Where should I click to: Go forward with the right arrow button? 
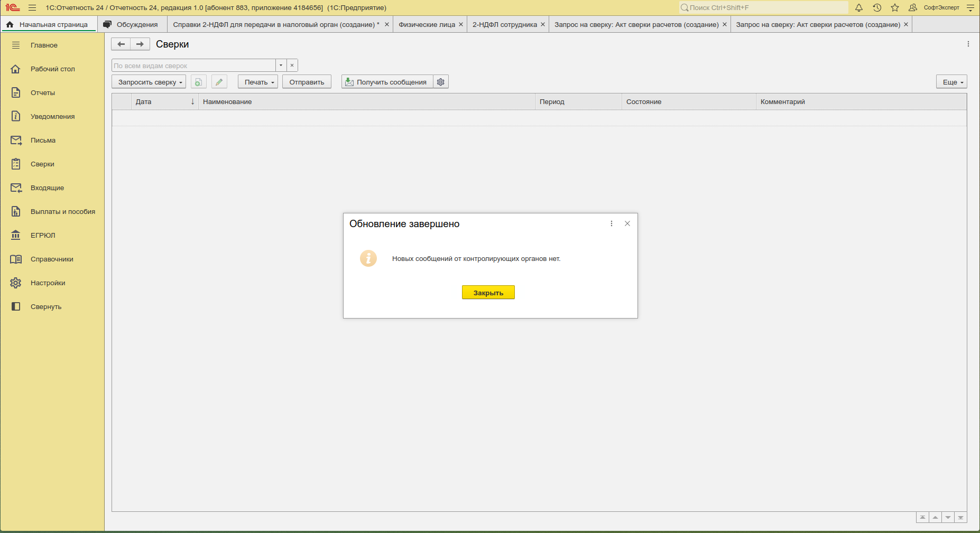(140, 44)
